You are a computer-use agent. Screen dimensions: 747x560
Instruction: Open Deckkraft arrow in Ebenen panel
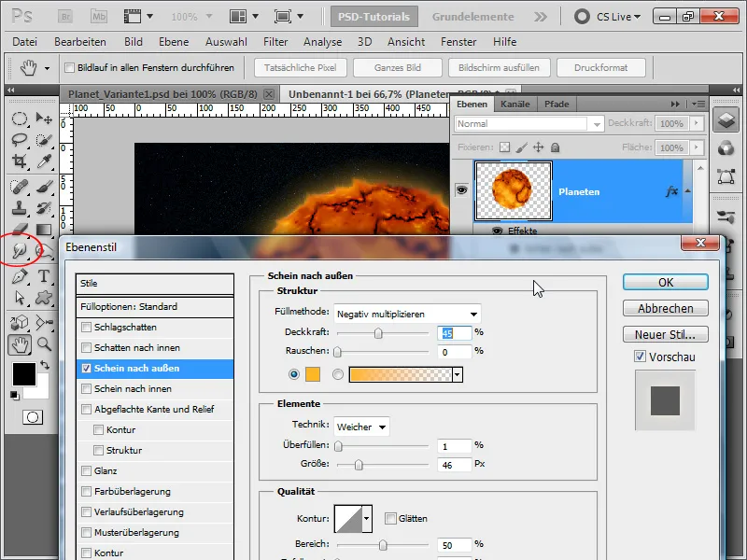click(696, 123)
